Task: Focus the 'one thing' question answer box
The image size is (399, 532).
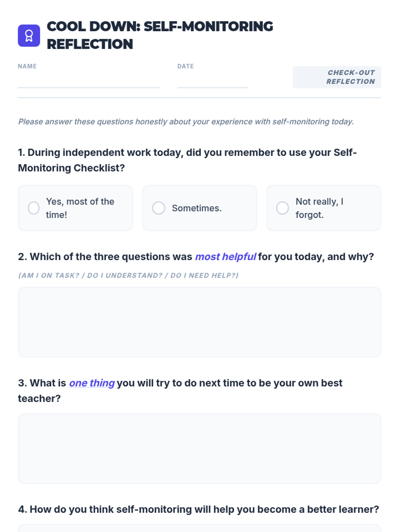Action: pyautogui.click(x=199, y=449)
